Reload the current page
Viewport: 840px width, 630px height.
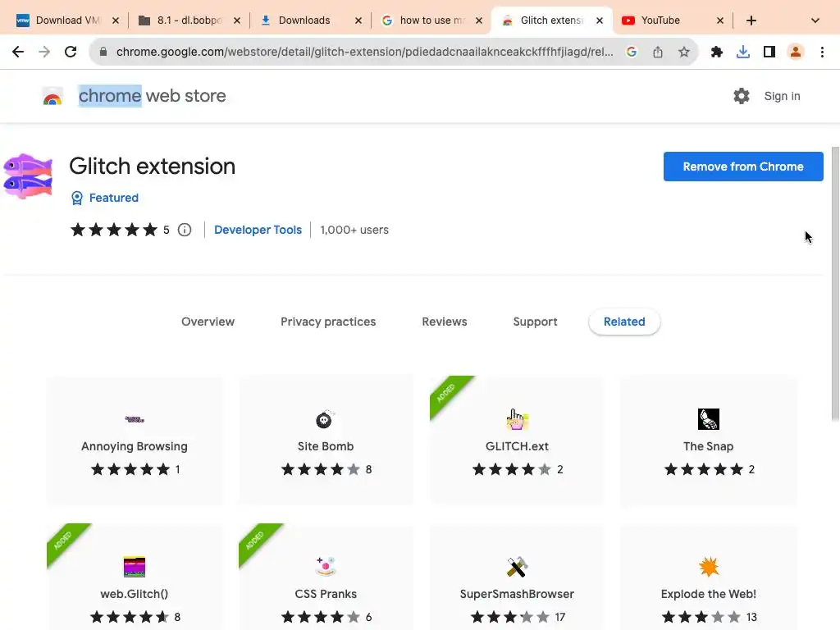(x=71, y=52)
